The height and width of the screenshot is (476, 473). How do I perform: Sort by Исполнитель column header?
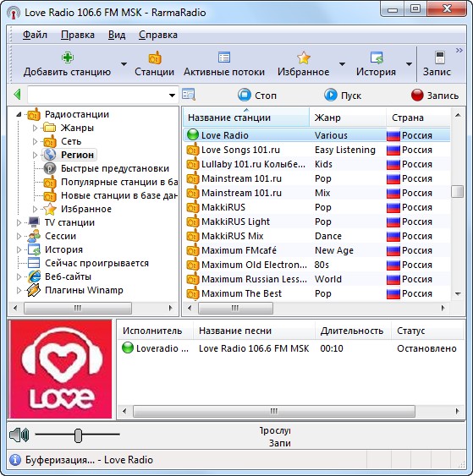pyautogui.click(x=155, y=331)
